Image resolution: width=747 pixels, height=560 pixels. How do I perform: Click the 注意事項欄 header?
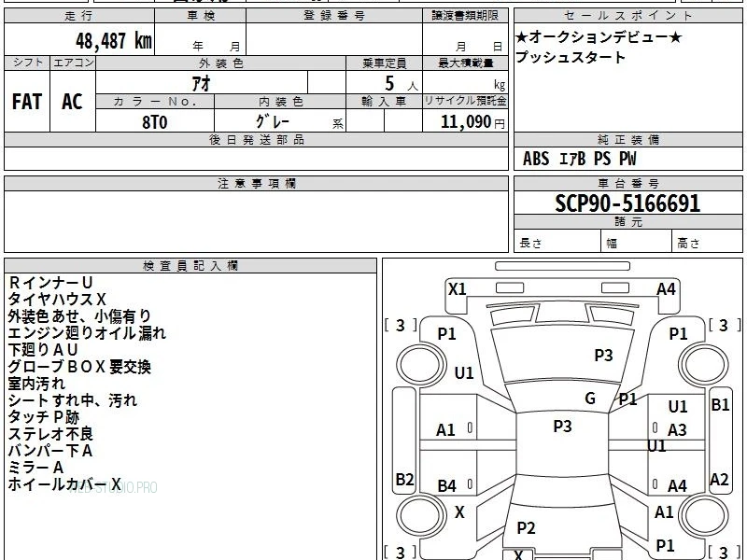[x=256, y=183]
